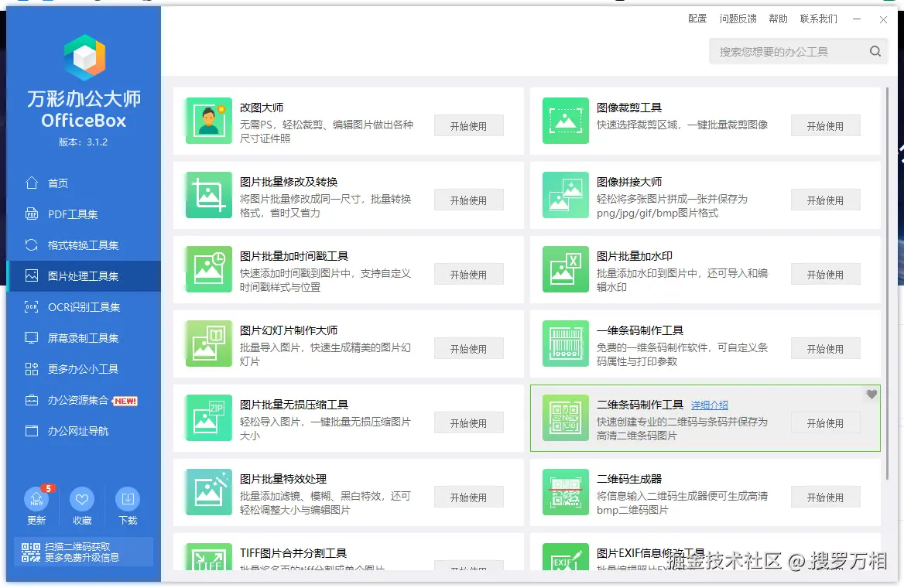Image resolution: width=904 pixels, height=588 pixels.
Task: Start 图片批量特效处理
Action: [x=469, y=497]
